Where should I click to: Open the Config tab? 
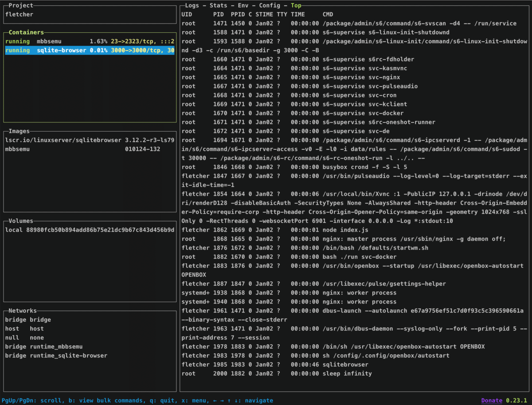(x=270, y=5)
